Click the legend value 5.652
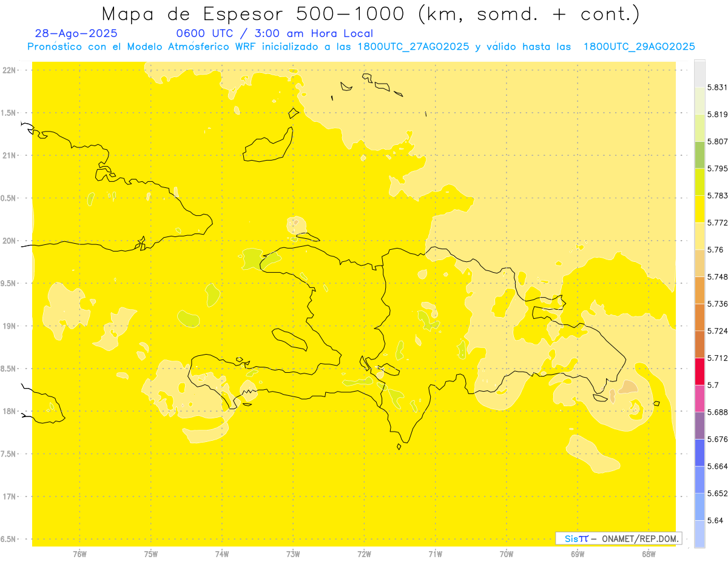 pos(717,493)
